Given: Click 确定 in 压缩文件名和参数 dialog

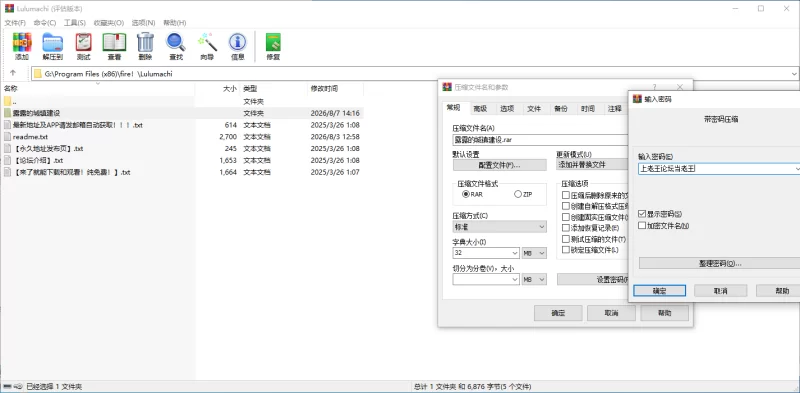Looking at the screenshot, I should [x=558, y=313].
